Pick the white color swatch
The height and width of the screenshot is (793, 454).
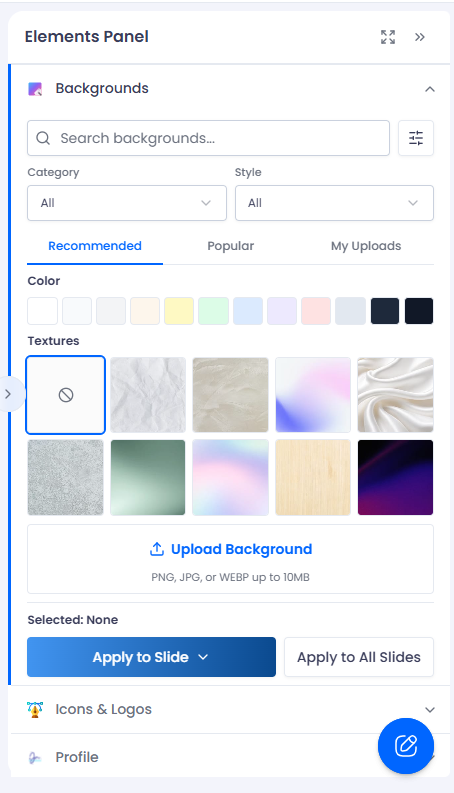pyautogui.click(x=42, y=311)
